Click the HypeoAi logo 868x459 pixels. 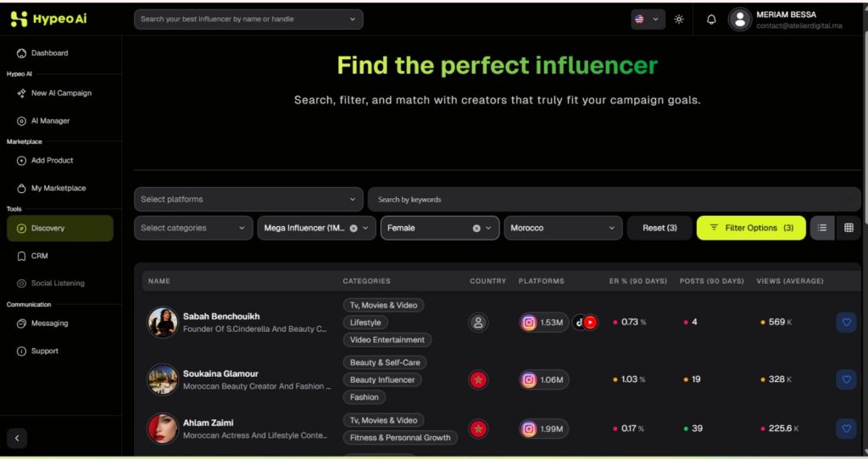48,19
